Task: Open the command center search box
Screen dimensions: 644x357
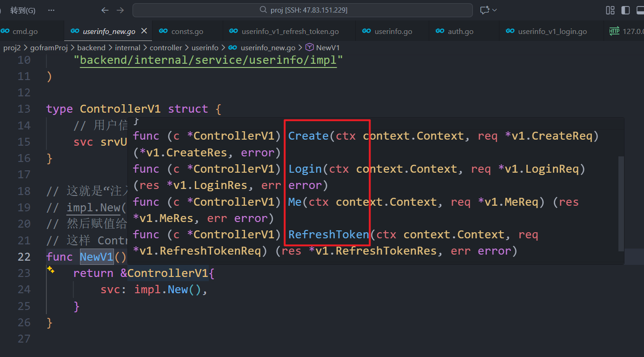Action: (x=303, y=10)
